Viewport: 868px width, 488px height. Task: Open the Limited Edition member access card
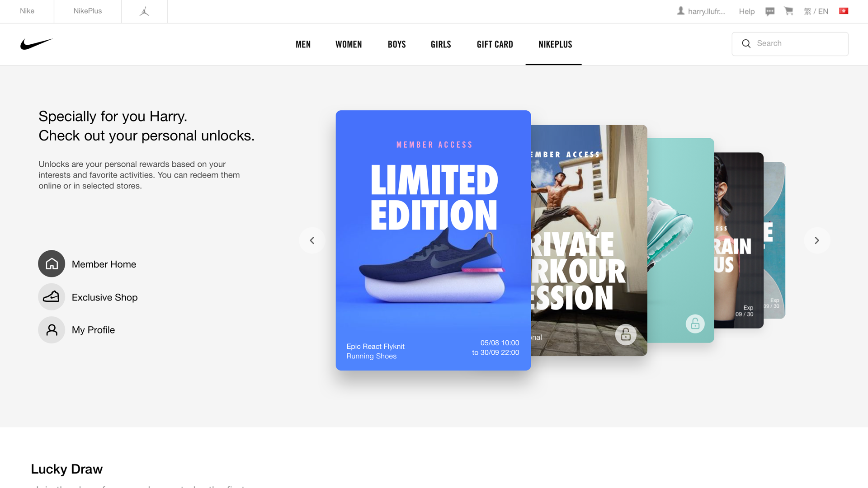coord(433,240)
